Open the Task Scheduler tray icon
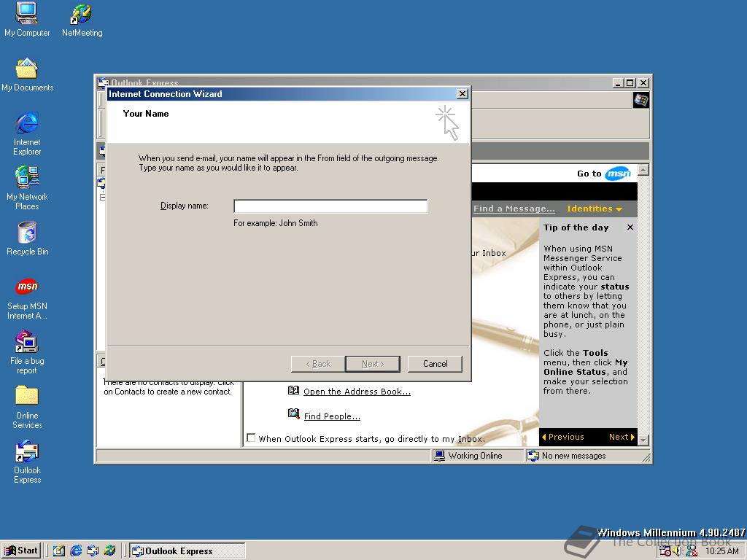The image size is (747, 560). [665, 551]
